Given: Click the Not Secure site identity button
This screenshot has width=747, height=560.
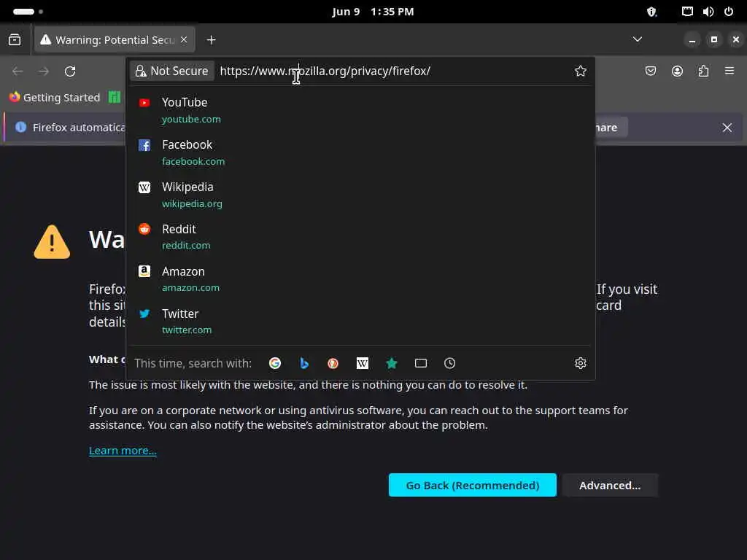Looking at the screenshot, I should click(x=172, y=71).
